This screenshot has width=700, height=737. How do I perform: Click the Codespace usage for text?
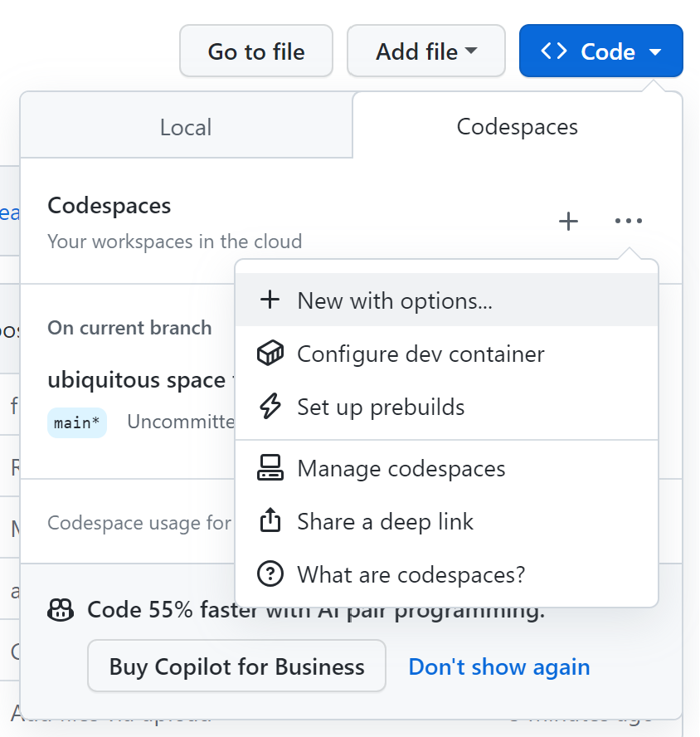(x=139, y=523)
